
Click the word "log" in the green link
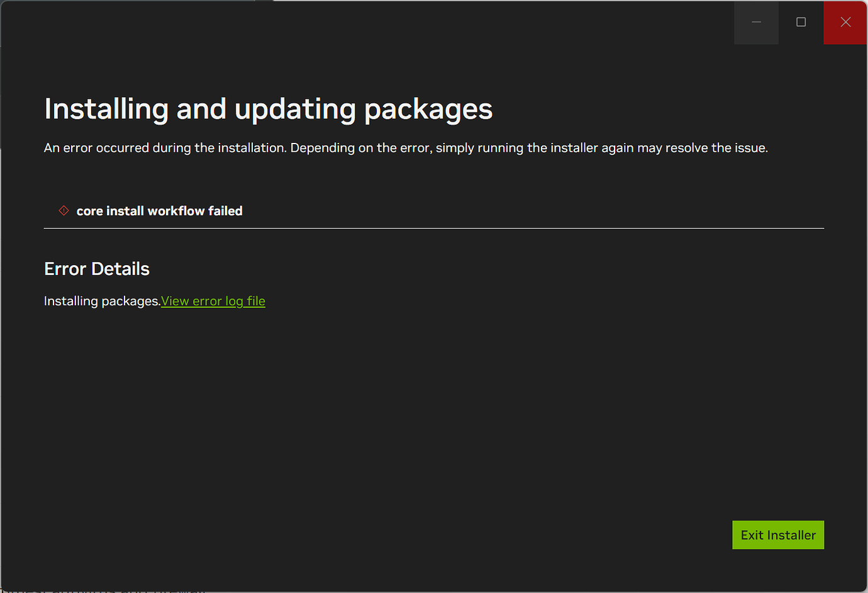(x=234, y=301)
